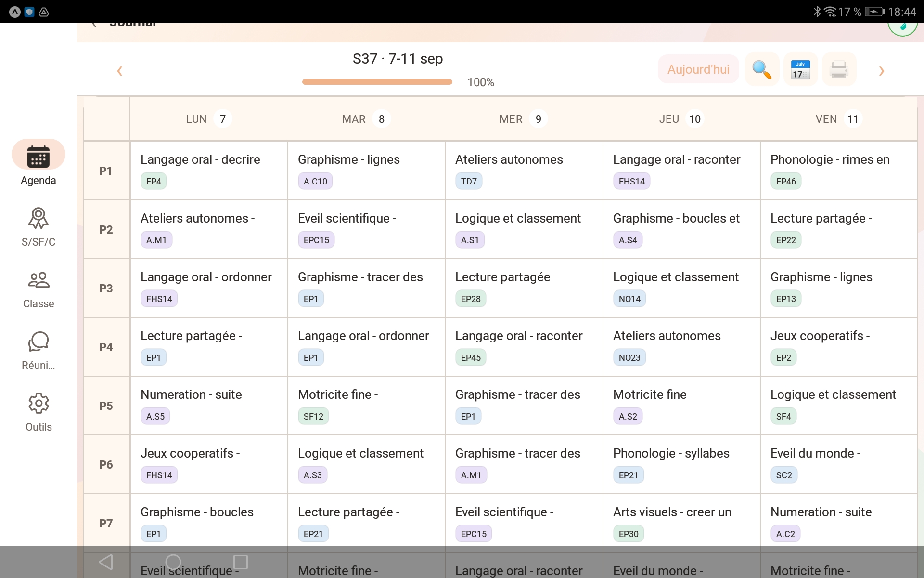Open the Outils section
Viewport: 924px width, 578px height.
pos(38,409)
